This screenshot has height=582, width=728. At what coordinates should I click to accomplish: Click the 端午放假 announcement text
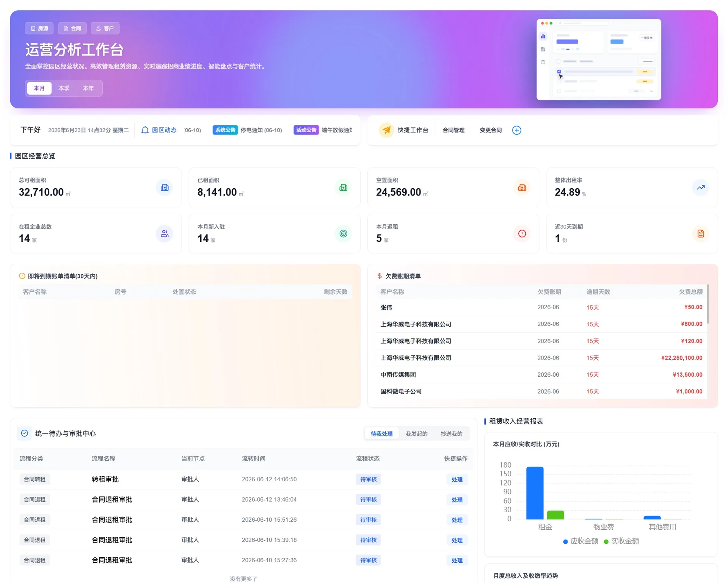337,130
